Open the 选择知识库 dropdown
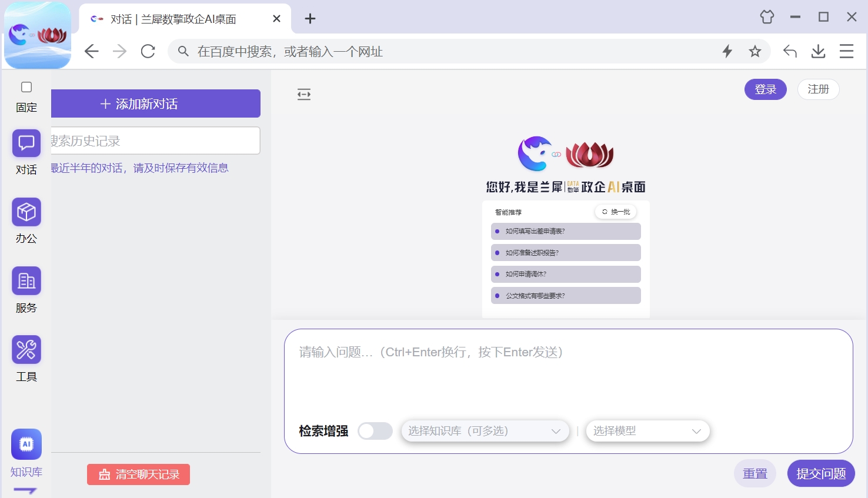 click(485, 431)
